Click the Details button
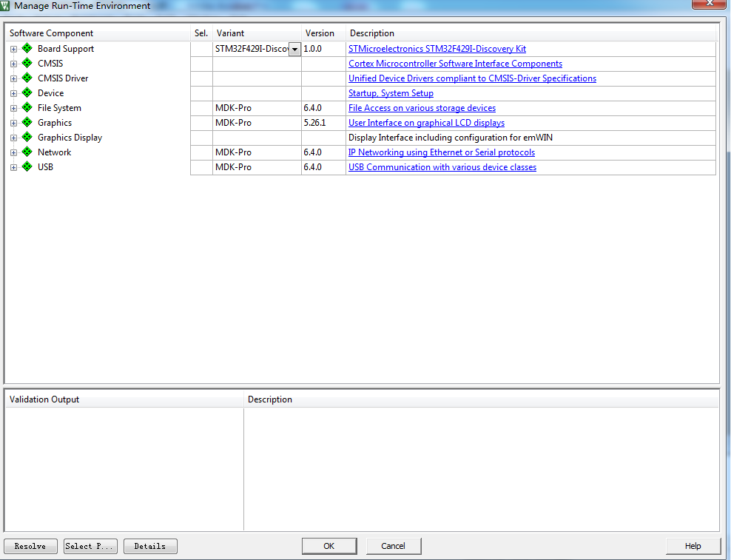 click(x=150, y=546)
